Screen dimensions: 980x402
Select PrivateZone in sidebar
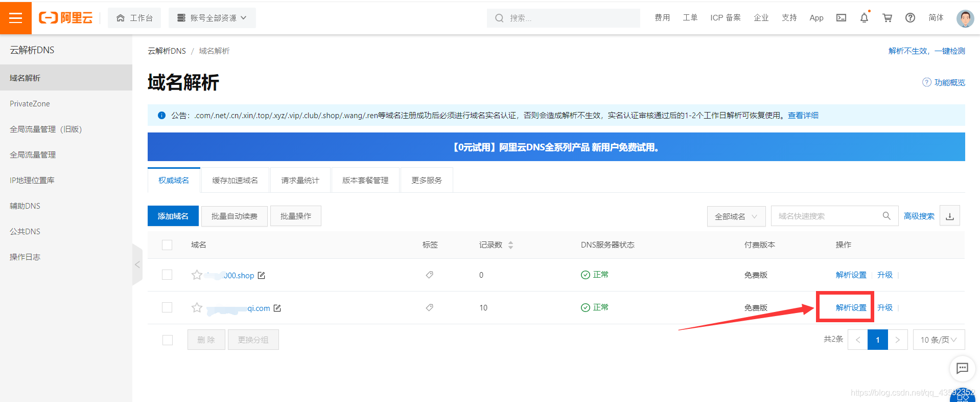coord(66,103)
